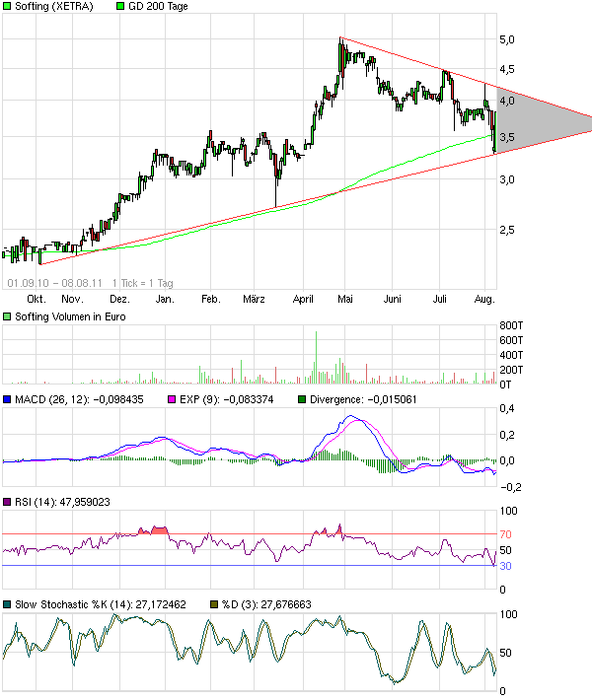Click the 800T volume axis label
Viewport: 592px width, 700px height.
[x=511, y=326]
